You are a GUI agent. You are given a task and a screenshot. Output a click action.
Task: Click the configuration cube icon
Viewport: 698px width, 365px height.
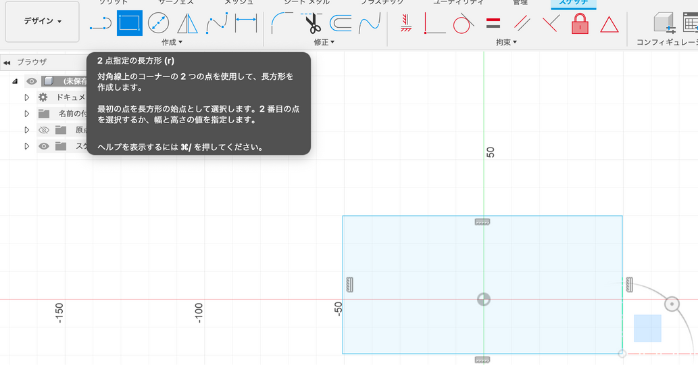664,23
